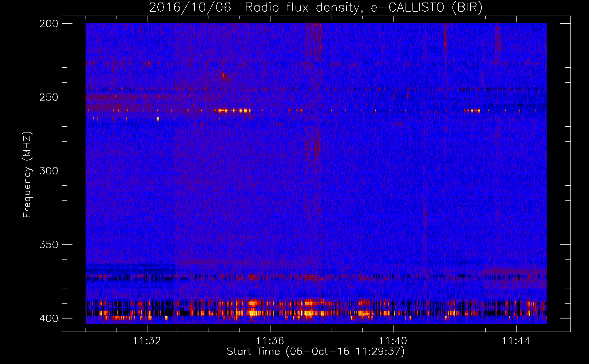
Task: Select the 350 frequency tick label
Action: pyautogui.click(x=49, y=245)
